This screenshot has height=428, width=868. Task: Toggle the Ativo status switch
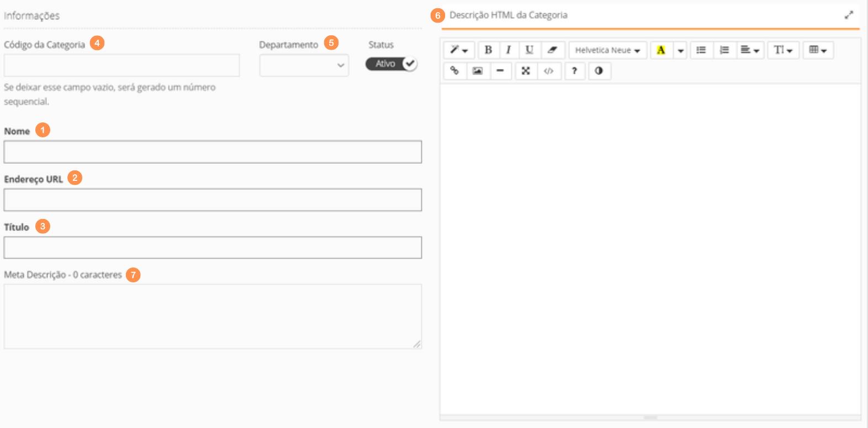coord(391,64)
